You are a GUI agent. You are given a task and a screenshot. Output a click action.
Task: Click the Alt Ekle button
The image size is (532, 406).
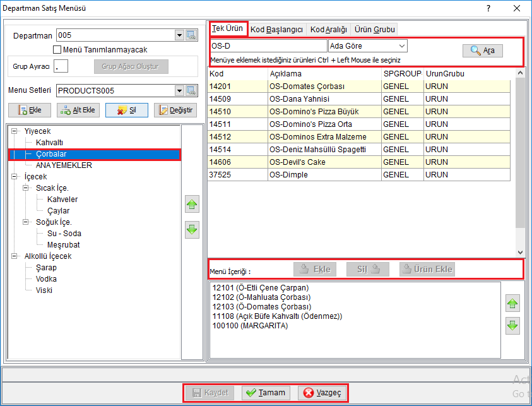[78, 110]
